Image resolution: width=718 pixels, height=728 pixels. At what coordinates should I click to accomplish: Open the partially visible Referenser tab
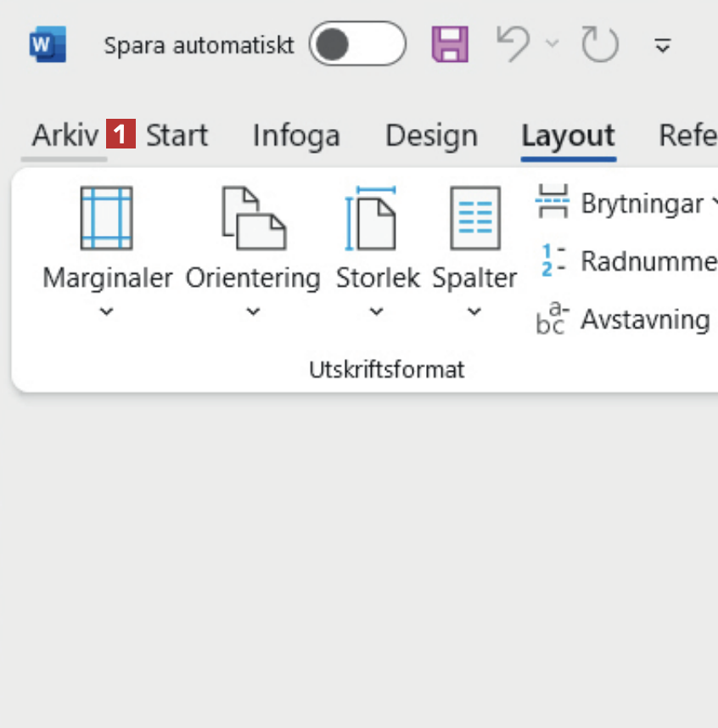pyautogui.click(x=688, y=136)
